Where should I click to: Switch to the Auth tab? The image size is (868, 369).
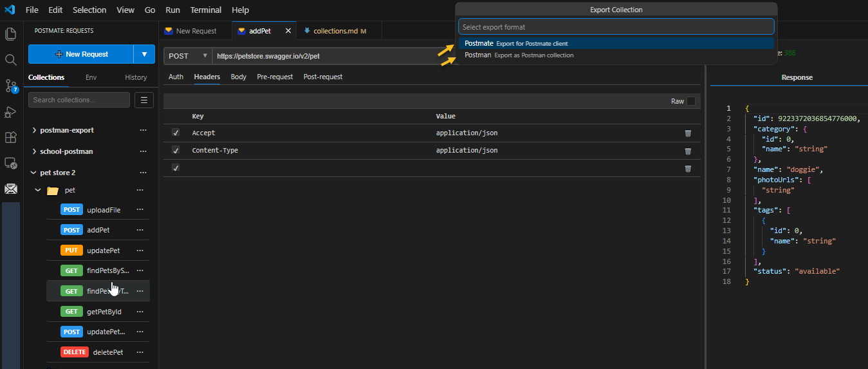[x=176, y=77]
